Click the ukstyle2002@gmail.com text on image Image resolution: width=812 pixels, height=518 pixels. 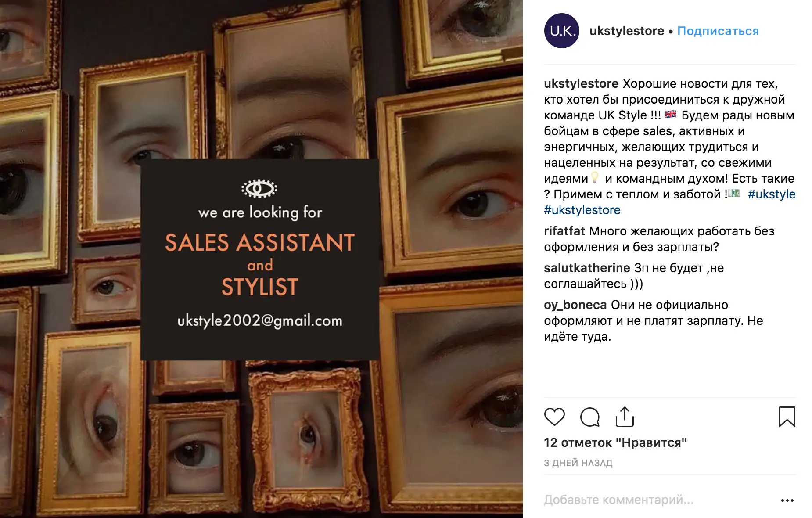pos(260,320)
